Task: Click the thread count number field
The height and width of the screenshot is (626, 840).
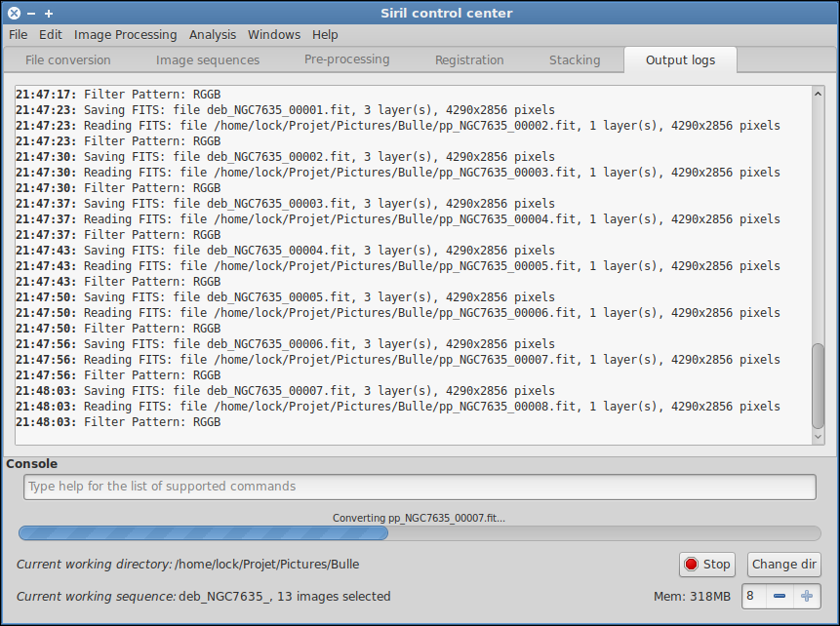Action: pos(754,596)
